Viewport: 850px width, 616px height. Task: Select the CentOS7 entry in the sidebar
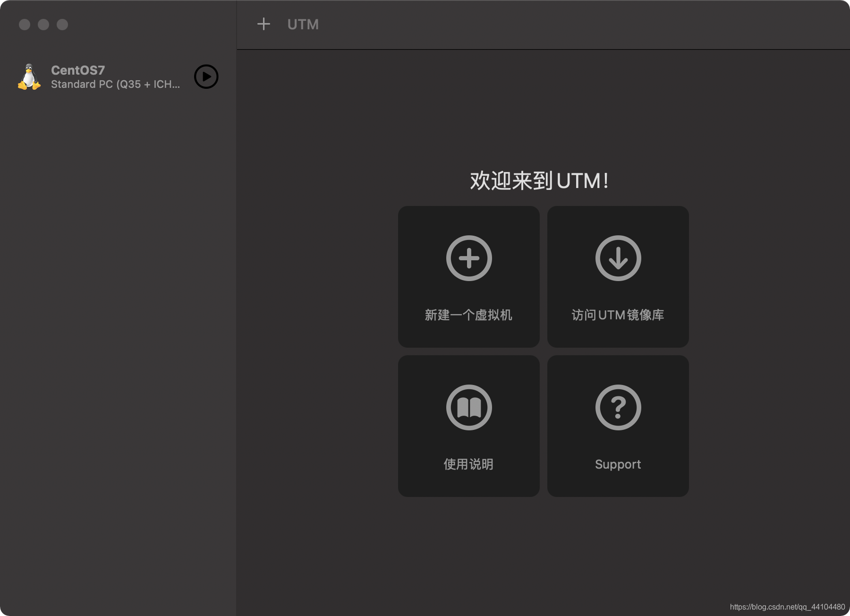(118, 77)
